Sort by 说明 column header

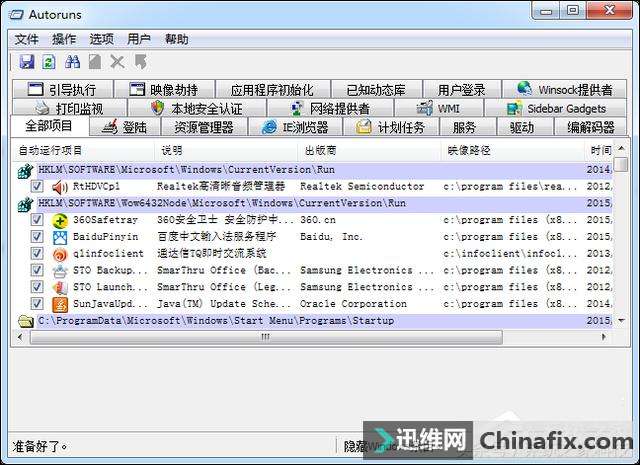click(x=226, y=151)
